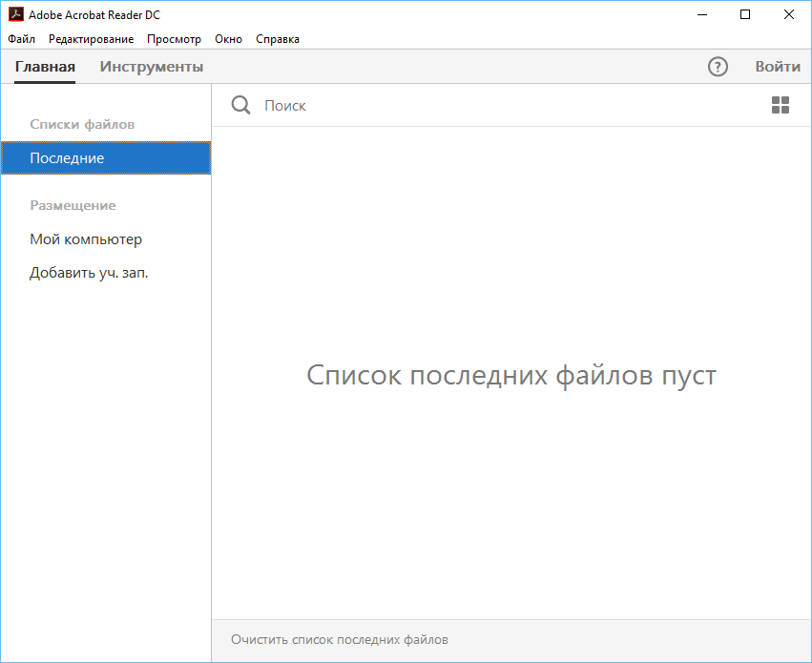
Task: Click the magnifying glass search icon
Action: point(240,105)
